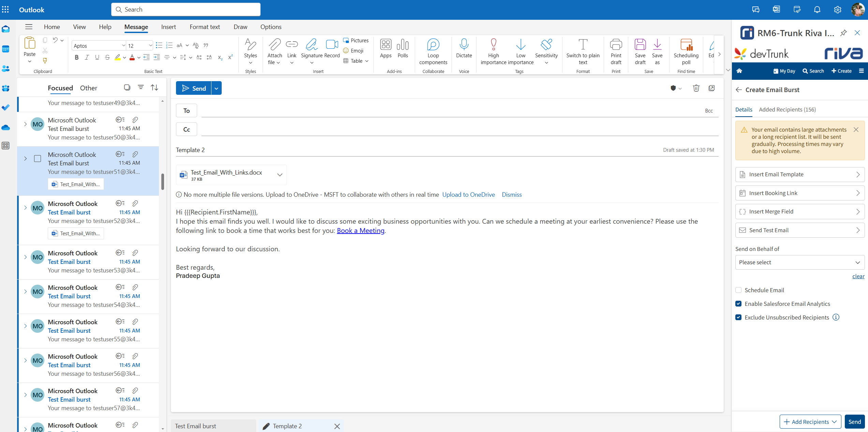Image resolution: width=868 pixels, height=432 pixels.
Task: Click Upload to OneDrive link
Action: (468, 195)
